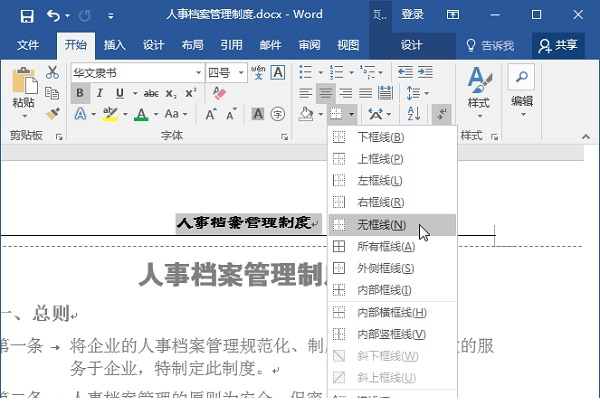Apply character border icon
Image resolution: width=600 pixels, height=413 pixels.
(278, 72)
